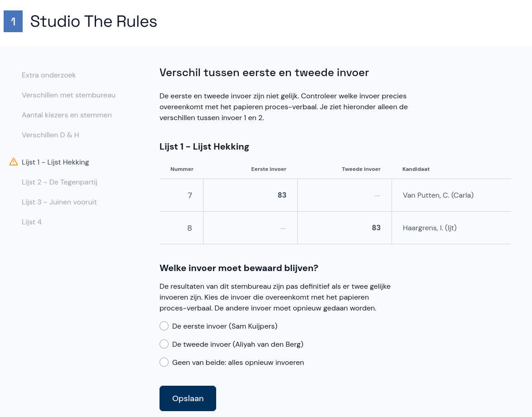The height and width of the screenshot is (417, 532).
Task: Choose De tweede invoer (Aliyah van den Berg)
Action: tap(164, 344)
